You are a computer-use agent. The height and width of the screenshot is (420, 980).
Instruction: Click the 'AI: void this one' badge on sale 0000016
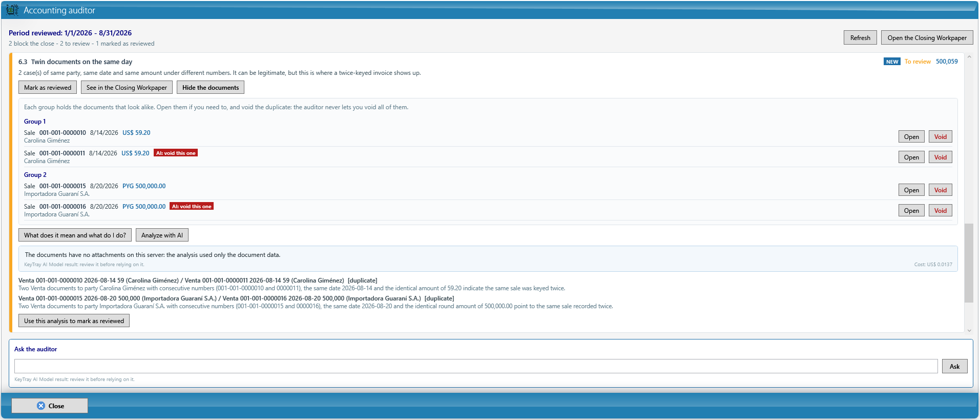pos(192,206)
